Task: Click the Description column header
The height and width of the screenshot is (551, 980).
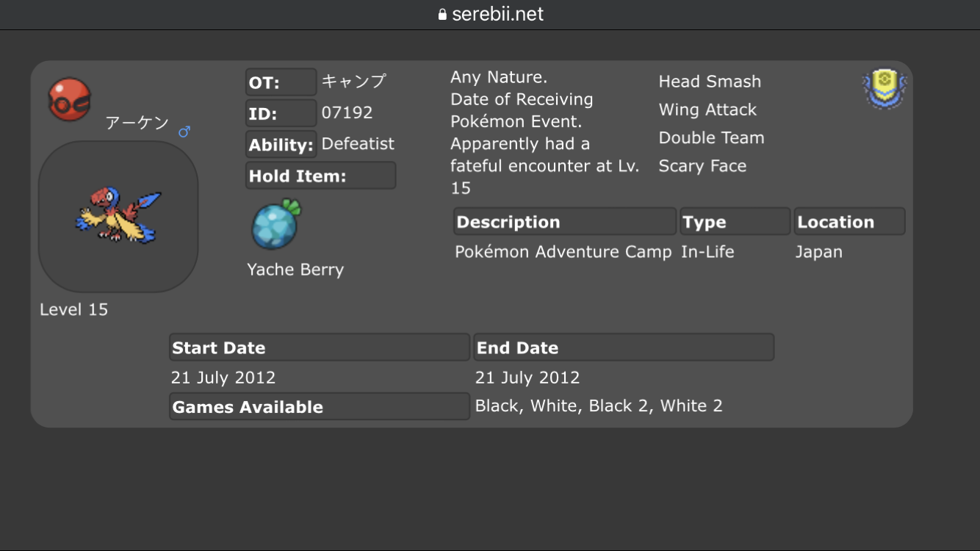Action: coord(564,222)
